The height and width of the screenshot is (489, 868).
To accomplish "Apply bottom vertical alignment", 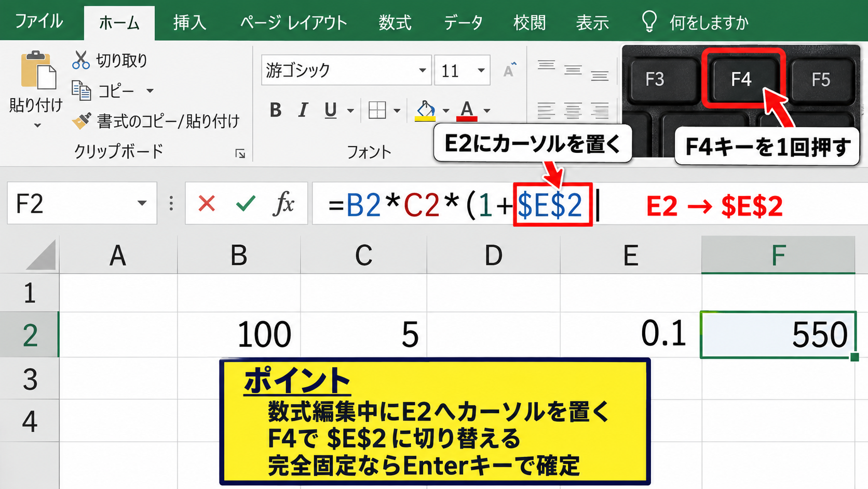I will tap(599, 76).
